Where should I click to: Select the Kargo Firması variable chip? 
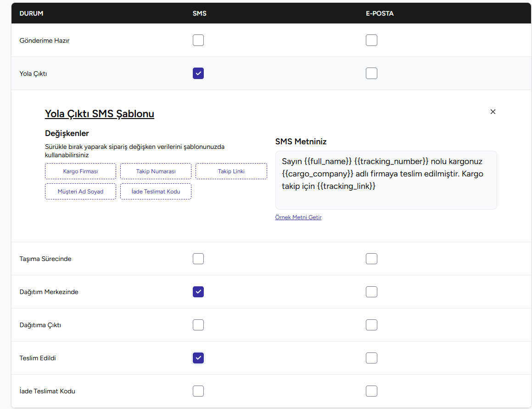(x=80, y=171)
